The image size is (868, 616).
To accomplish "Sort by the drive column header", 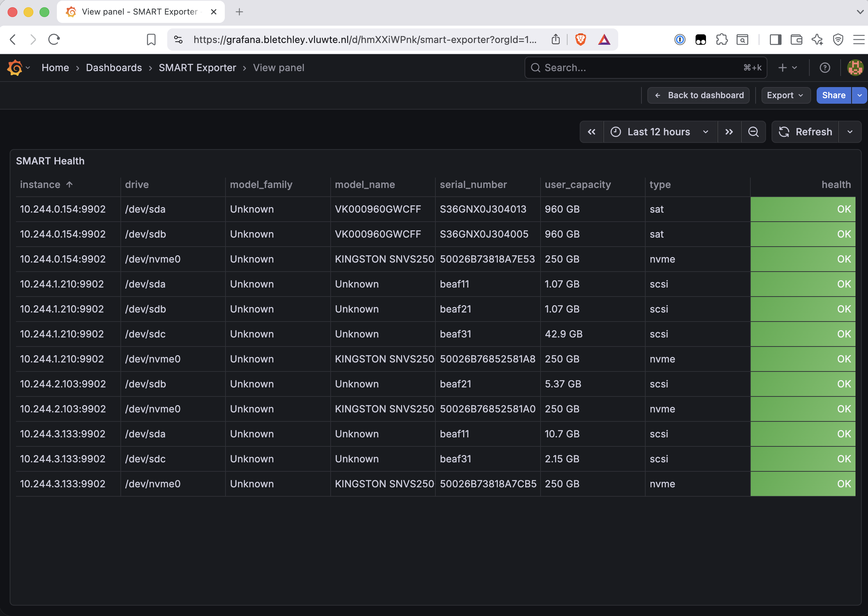I will pos(137,185).
